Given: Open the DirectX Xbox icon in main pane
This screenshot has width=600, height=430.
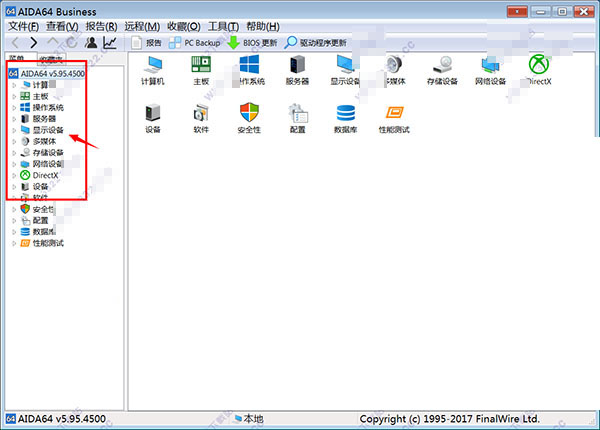Looking at the screenshot, I should click(x=539, y=70).
